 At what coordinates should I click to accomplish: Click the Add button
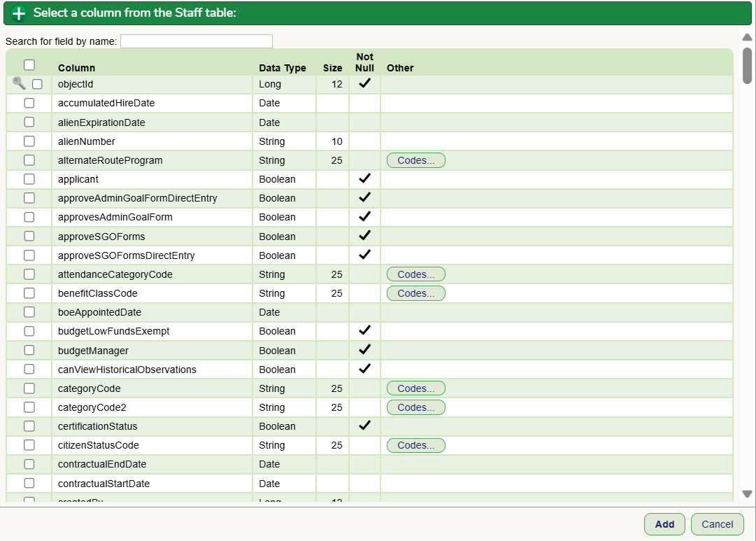[x=664, y=524]
